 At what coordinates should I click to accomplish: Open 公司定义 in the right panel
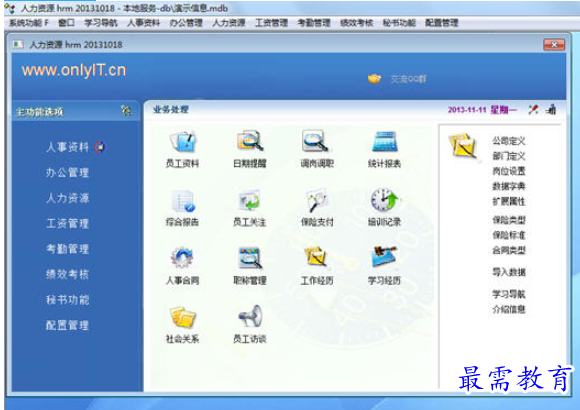[x=509, y=141]
